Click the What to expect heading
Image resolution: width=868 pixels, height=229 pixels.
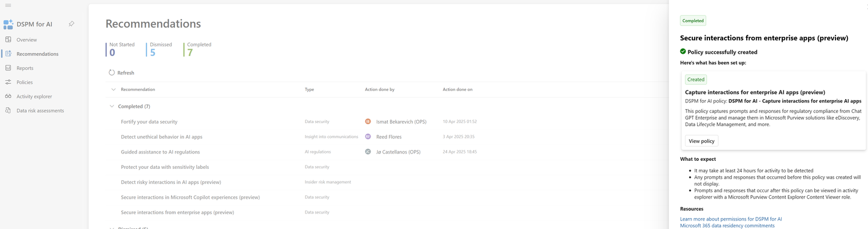click(x=698, y=159)
